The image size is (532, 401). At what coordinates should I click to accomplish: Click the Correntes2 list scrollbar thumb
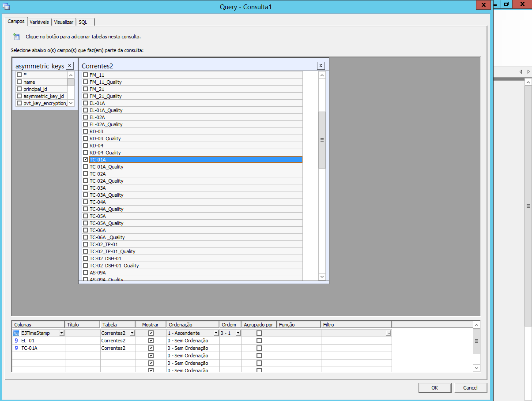(x=322, y=140)
